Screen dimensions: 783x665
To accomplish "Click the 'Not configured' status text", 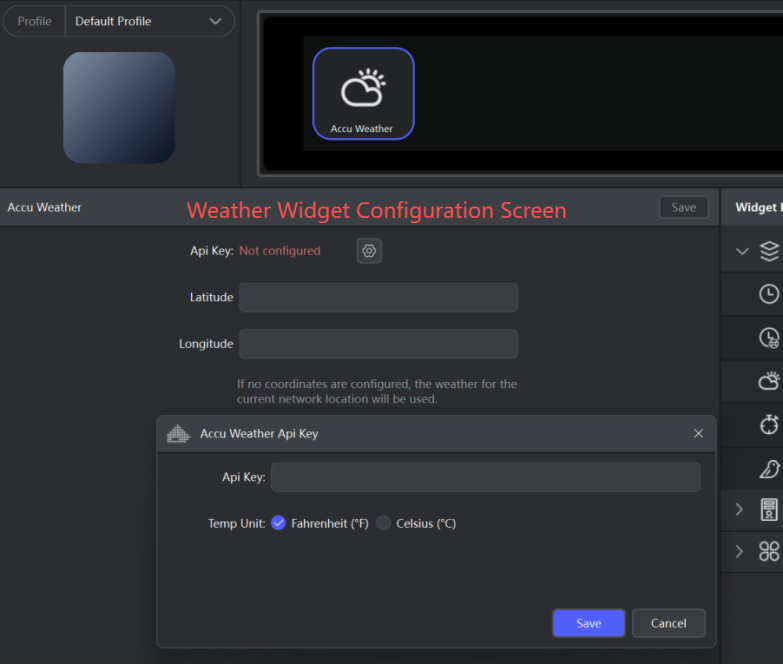I will tap(280, 251).
